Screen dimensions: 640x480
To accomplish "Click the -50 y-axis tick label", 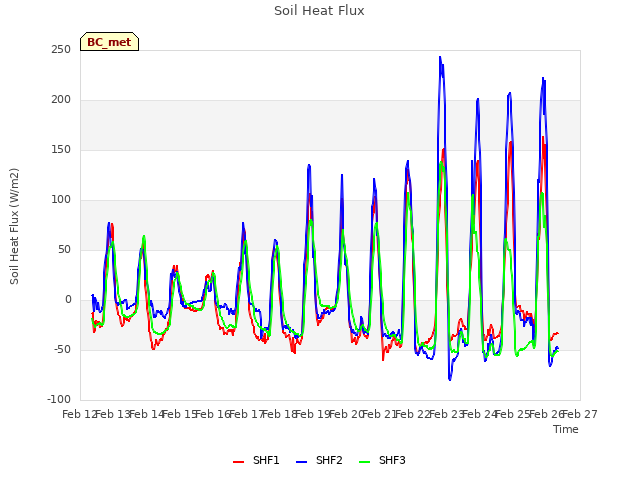I will click(x=61, y=350).
